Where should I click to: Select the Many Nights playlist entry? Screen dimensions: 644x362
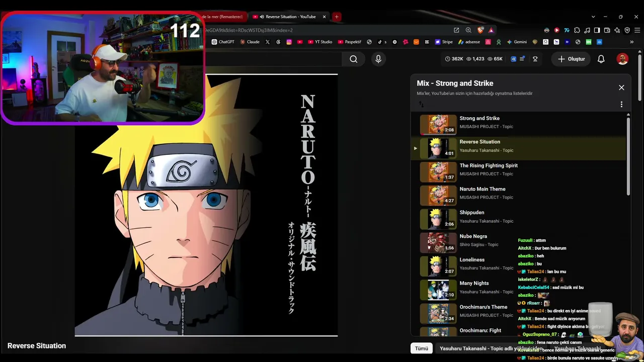tap(518, 290)
